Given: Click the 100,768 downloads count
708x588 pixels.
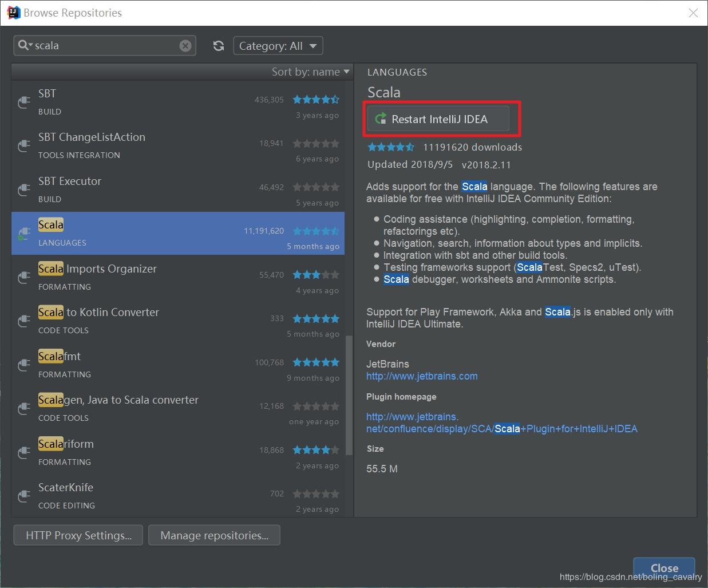Looking at the screenshot, I should tap(269, 362).
